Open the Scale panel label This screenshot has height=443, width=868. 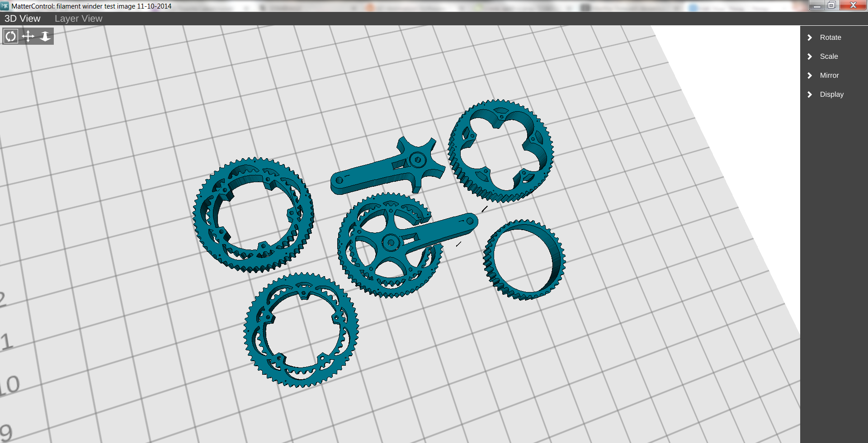pos(829,57)
